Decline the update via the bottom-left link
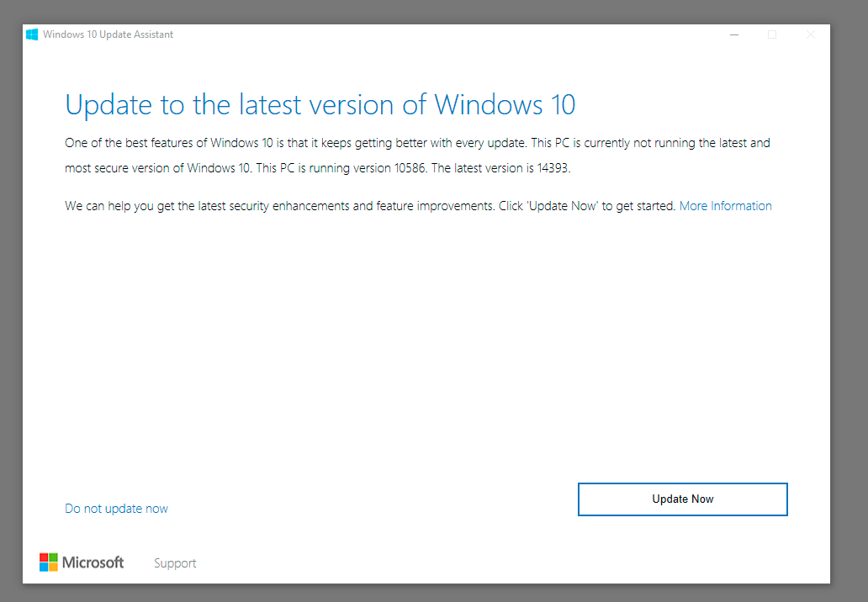 coord(116,508)
